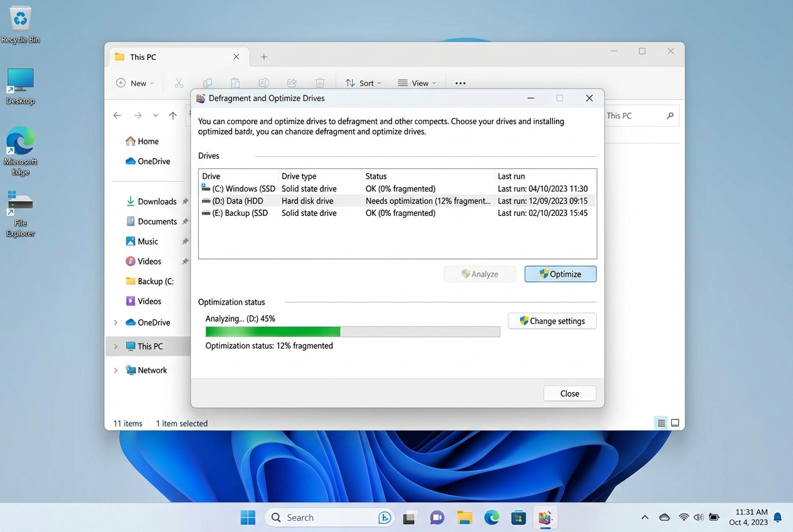Click the Share icon in File Explorer toolbar

[292, 83]
